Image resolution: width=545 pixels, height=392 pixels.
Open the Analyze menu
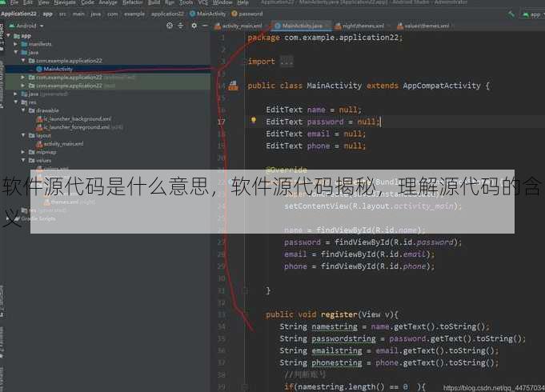point(108,2)
